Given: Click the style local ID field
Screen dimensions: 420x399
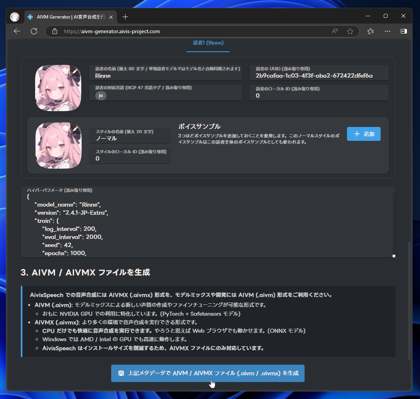Looking at the screenshot, I should point(130,156).
